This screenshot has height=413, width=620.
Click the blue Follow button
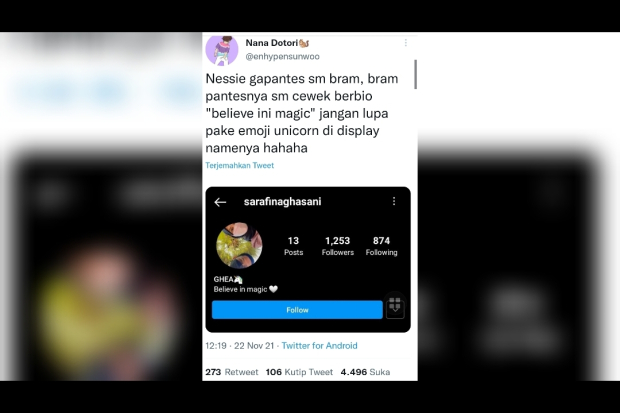297,310
